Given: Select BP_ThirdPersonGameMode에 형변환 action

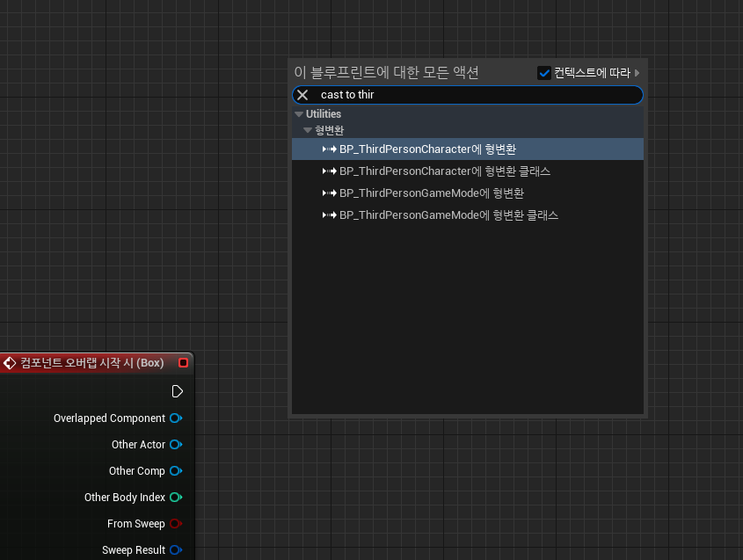Looking at the screenshot, I should coord(468,193).
